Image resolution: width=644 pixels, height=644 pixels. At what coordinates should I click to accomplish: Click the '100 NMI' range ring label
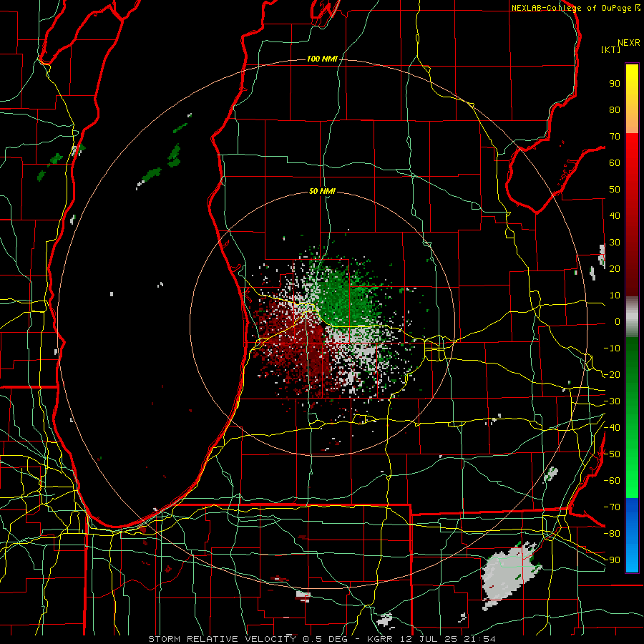[x=322, y=59]
